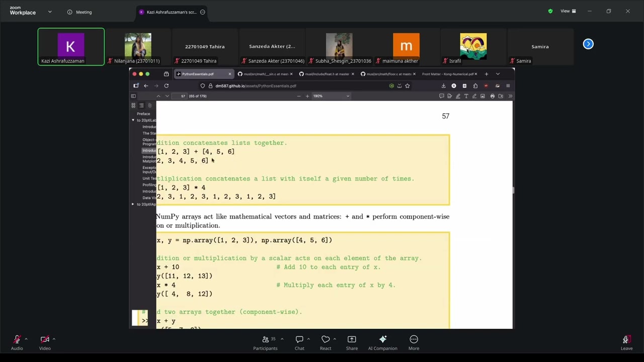The width and height of the screenshot is (644, 362).
Task: Collapse the first 'to 20ptlLab' outline section
Action: 133,120
